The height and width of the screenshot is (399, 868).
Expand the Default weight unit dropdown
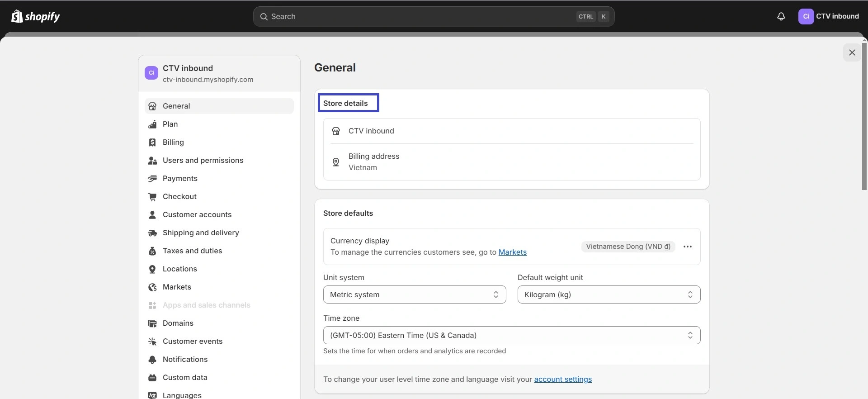(609, 294)
